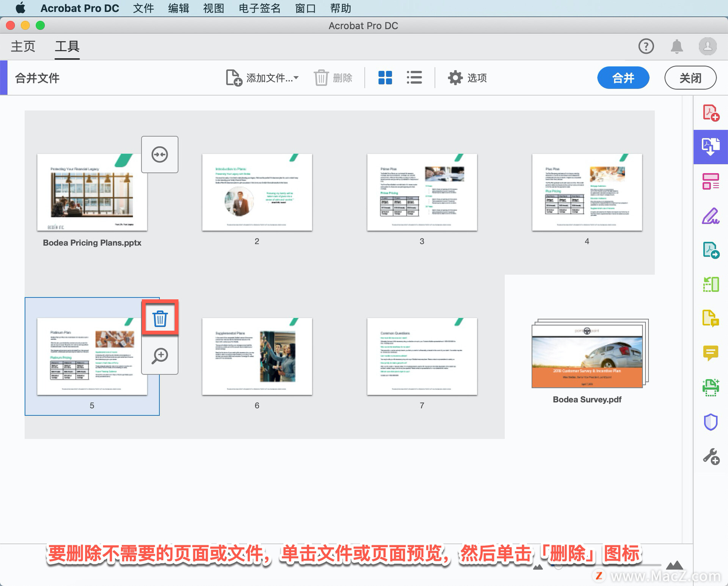The image size is (728, 586).
Task: Select the Bodea Pricing Plans.pptx first page thumbnail
Action: pyautogui.click(x=92, y=192)
